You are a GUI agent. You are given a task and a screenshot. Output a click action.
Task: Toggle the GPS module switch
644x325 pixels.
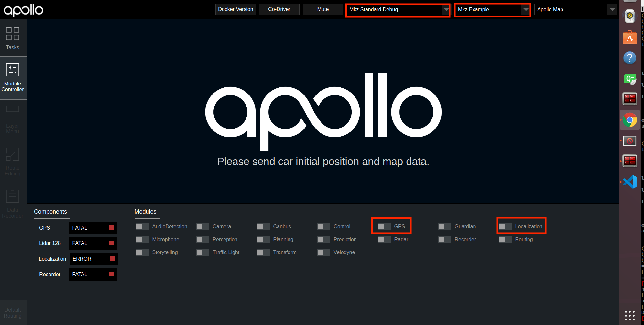[x=384, y=227]
